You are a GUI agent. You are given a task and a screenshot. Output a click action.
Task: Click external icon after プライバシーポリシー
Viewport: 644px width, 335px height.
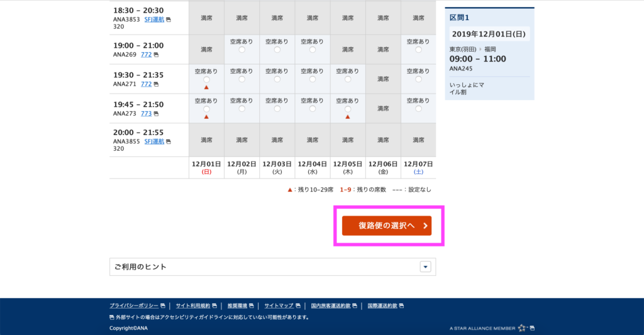click(x=163, y=306)
